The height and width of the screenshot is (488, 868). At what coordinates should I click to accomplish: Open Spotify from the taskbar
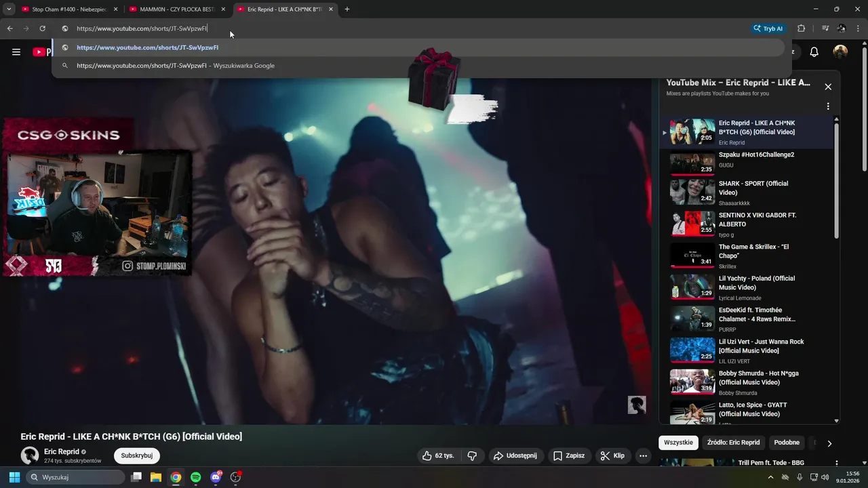pos(195,477)
